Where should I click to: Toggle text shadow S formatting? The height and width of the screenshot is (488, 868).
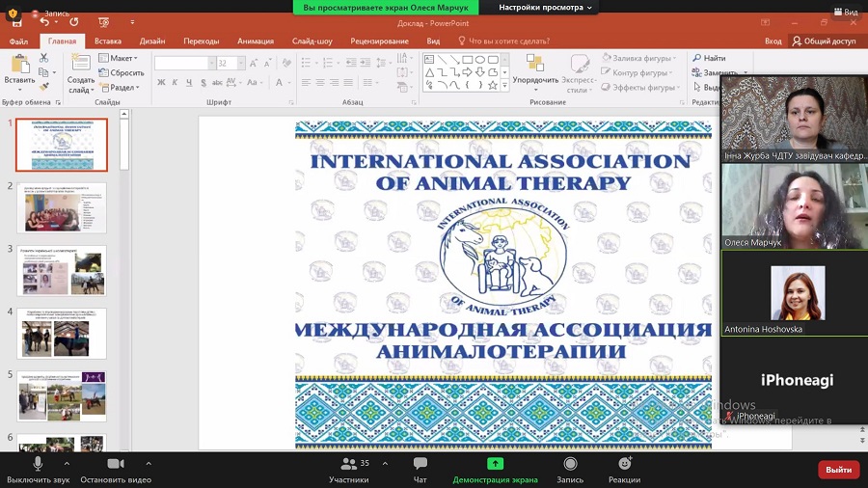coord(203,82)
